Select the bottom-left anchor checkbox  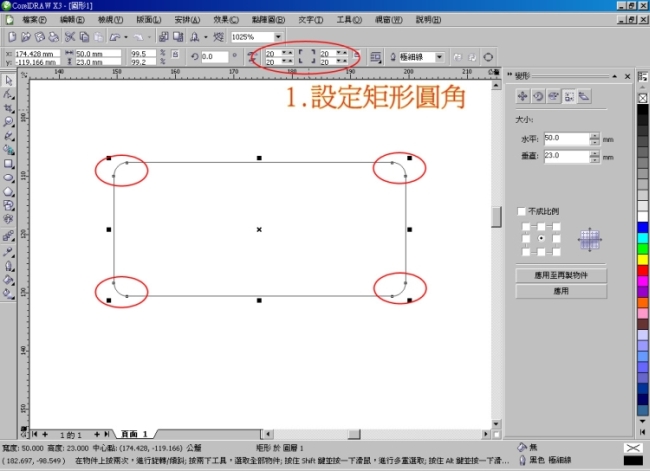(x=526, y=252)
